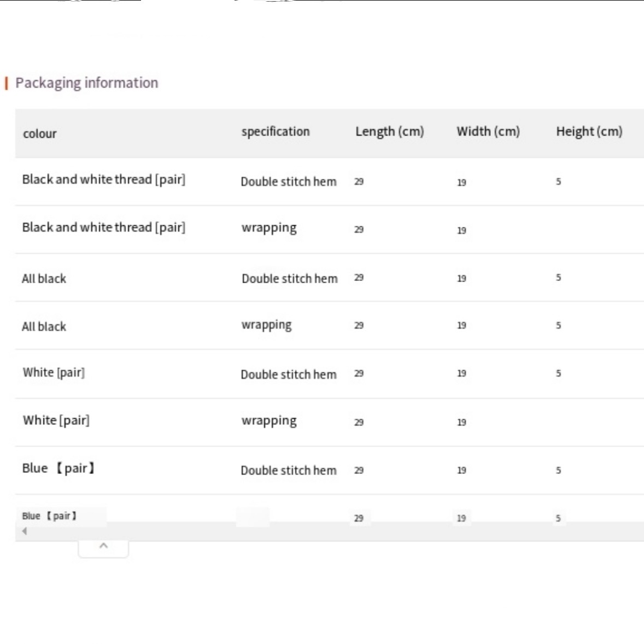Select first Black and white thread [pair] row
Viewport: 644px width, 644px height.
[103, 180]
